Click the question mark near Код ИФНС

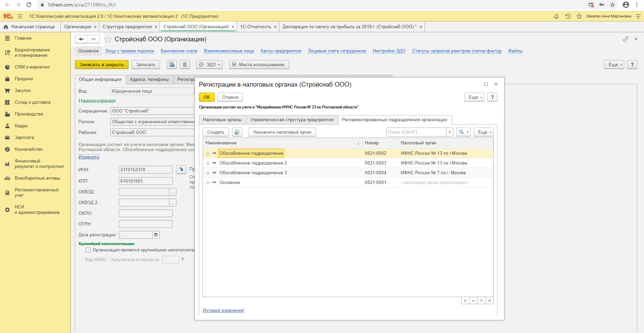pyautogui.click(x=182, y=259)
